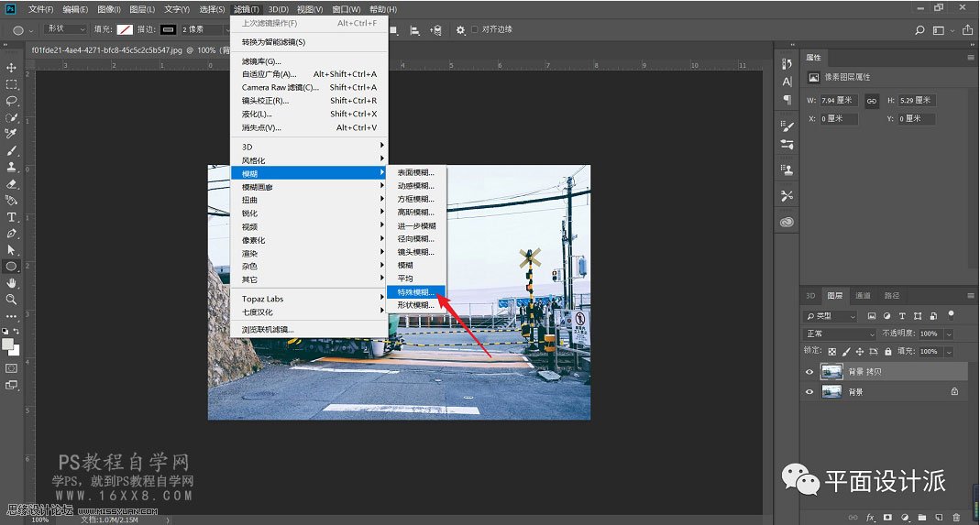The image size is (980, 525).
Task: Toggle lock position
Action: tap(859, 352)
